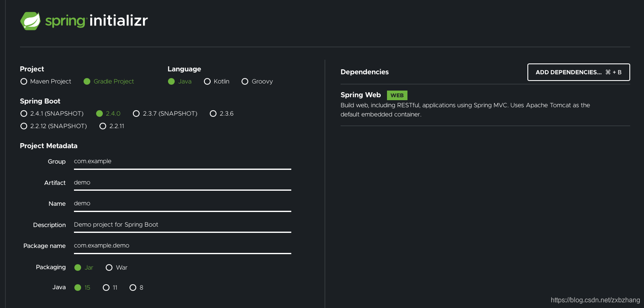
Task: Select Java version 11
Action: (107, 287)
